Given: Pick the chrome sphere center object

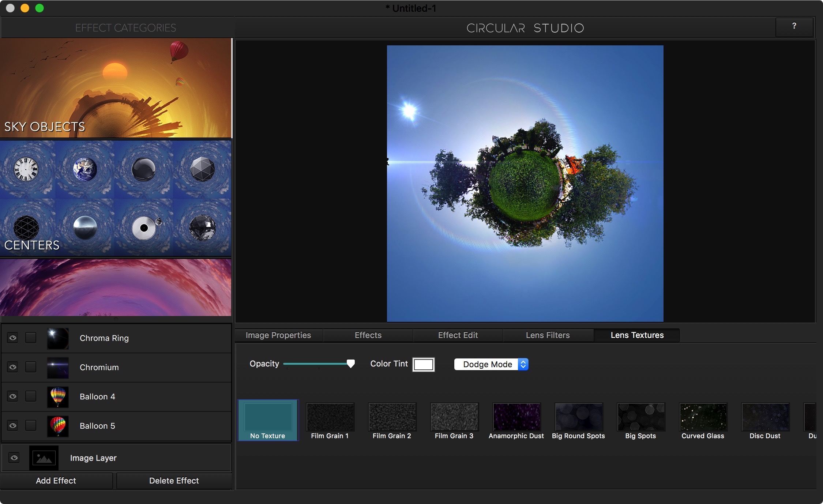Looking at the screenshot, I should click(86, 228).
